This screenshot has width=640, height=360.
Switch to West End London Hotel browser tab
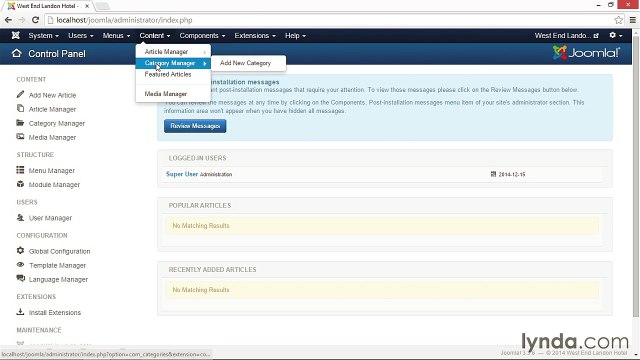point(47,6)
